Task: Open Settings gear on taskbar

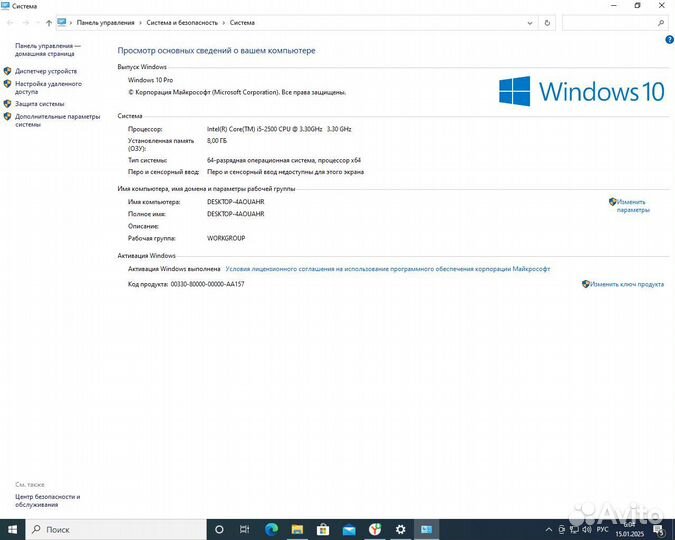Action: (401, 529)
